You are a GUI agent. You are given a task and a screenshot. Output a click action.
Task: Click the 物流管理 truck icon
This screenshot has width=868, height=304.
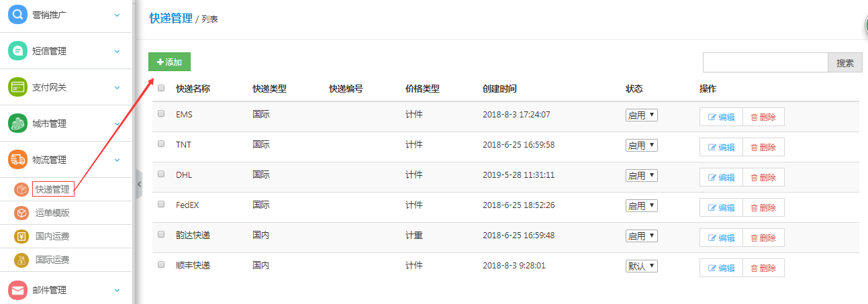(17, 160)
